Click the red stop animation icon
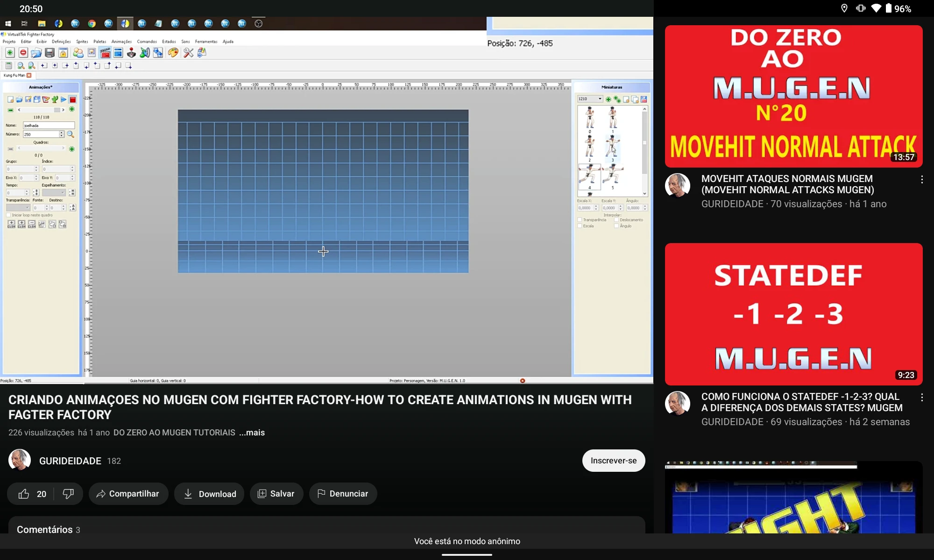The width and height of the screenshot is (934, 560). coord(73,99)
